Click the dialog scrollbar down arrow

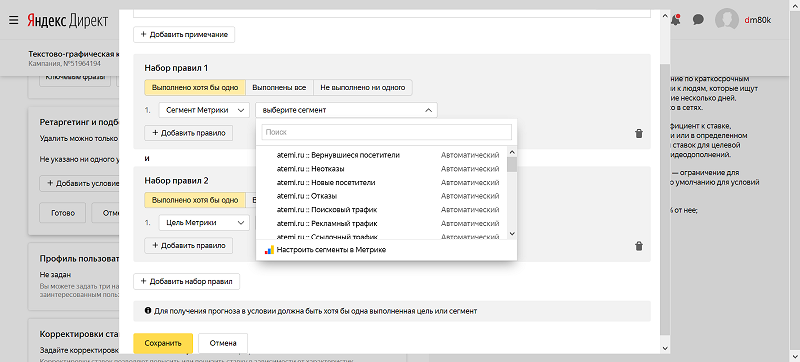tap(665, 348)
